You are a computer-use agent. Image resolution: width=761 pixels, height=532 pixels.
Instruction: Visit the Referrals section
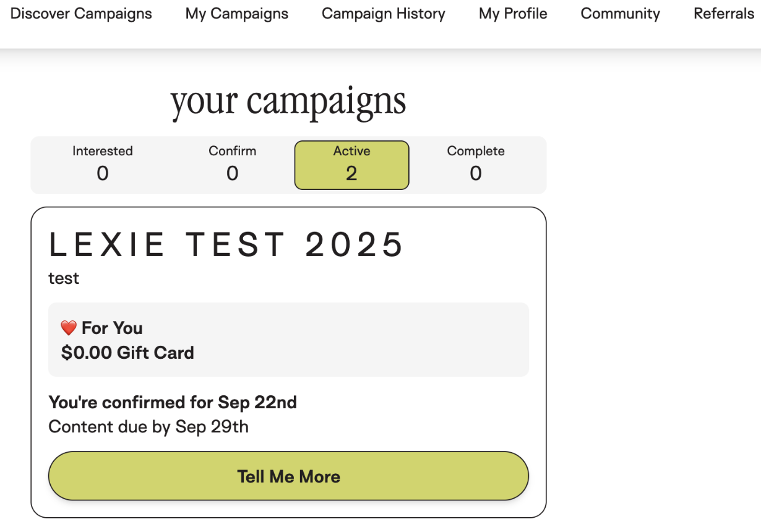(724, 14)
